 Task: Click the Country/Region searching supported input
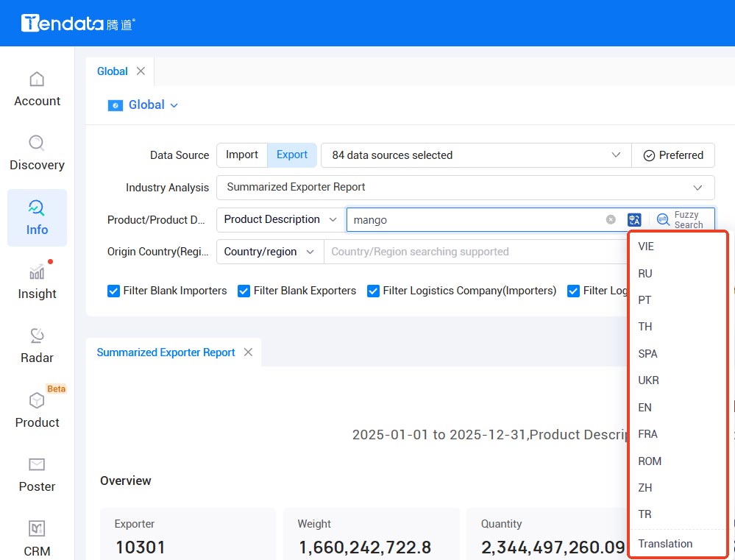point(476,252)
